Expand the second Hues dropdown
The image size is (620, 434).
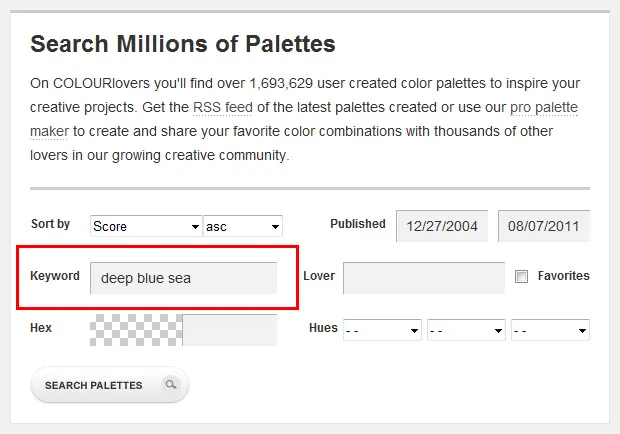(x=466, y=330)
